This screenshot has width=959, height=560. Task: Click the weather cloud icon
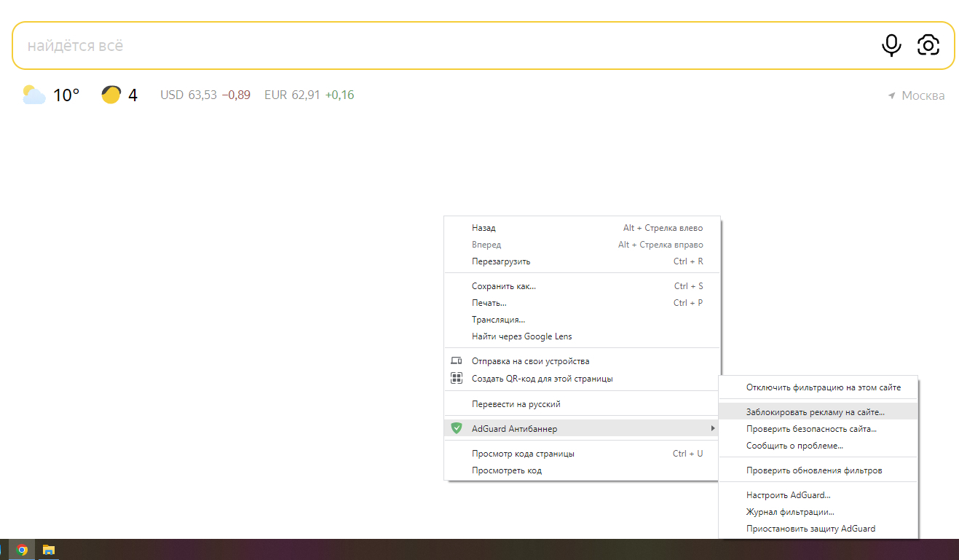33,95
